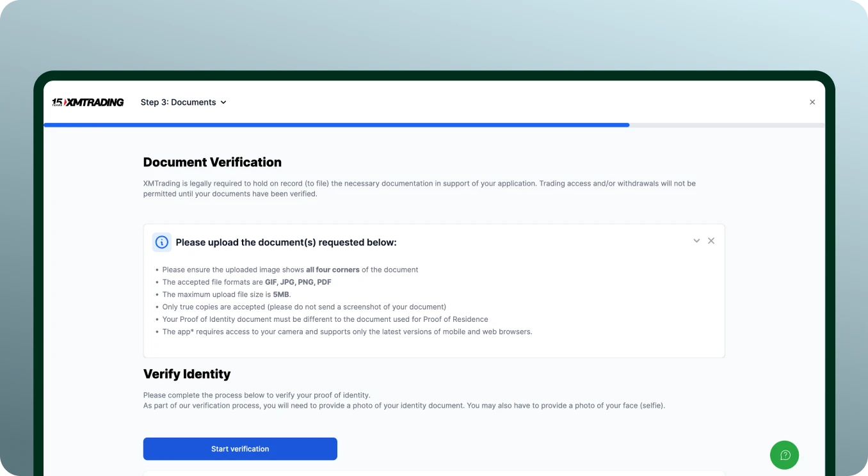Dismiss the upload instructions notice with its X
The height and width of the screenshot is (476, 868).
711,241
